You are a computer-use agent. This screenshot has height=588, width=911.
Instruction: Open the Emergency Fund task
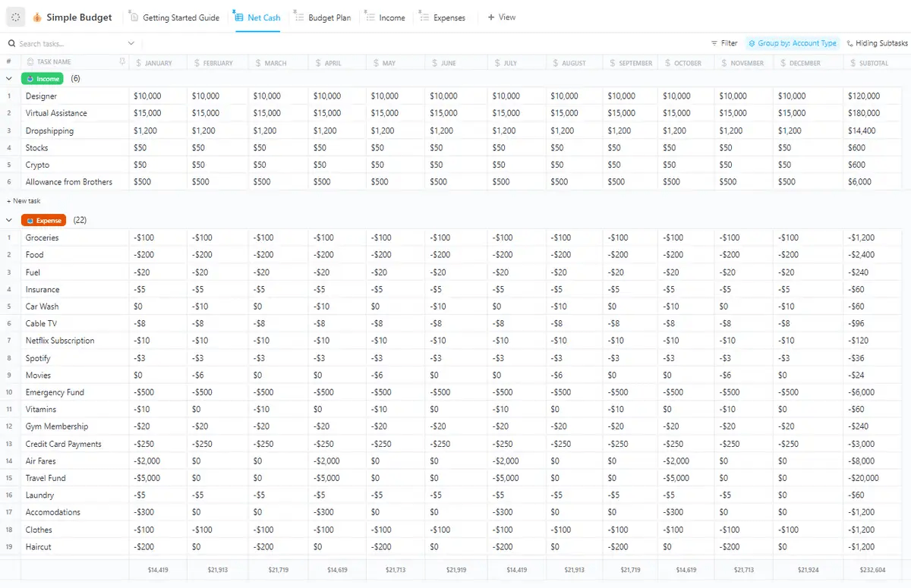pos(55,392)
